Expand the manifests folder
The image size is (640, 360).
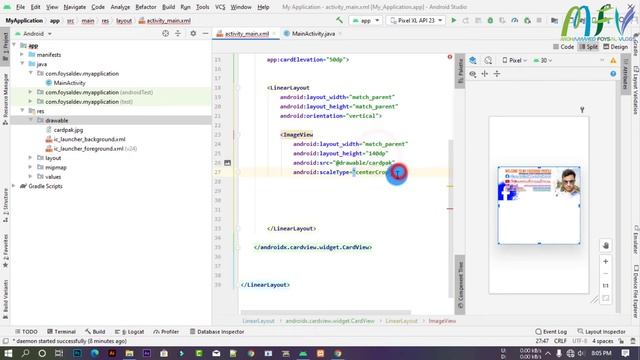(x=22, y=54)
